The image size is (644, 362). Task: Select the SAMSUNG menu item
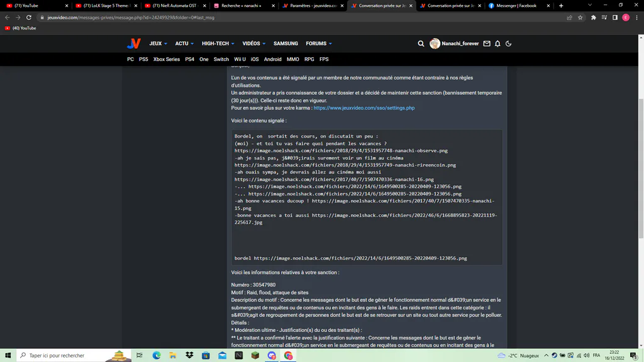pos(286,43)
